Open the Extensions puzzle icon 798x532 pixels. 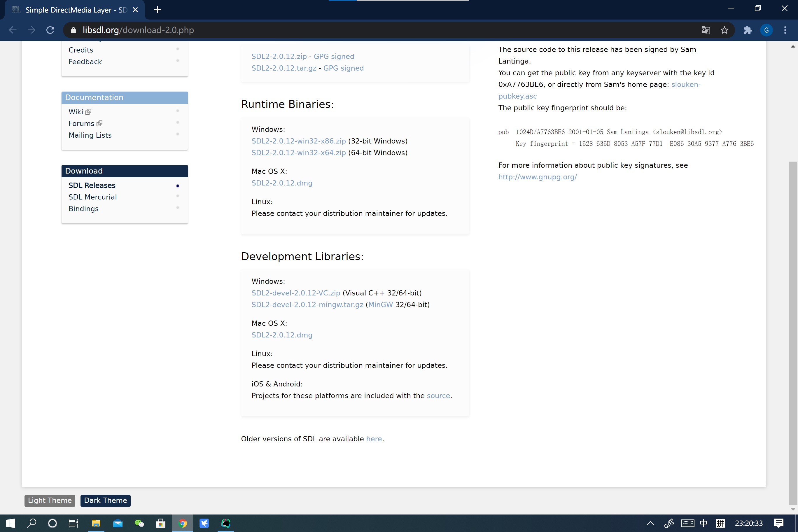tap(748, 30)
